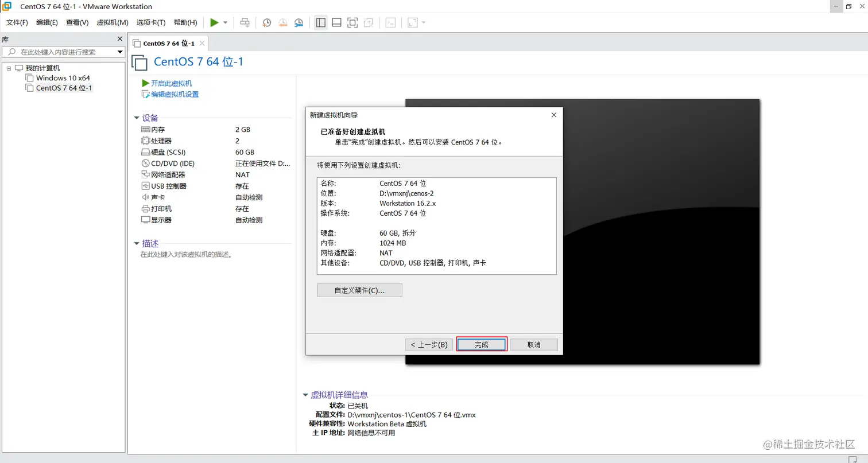
Task: Revert to snapshot via the orange clock icon
Action: (x=282, y=22)
